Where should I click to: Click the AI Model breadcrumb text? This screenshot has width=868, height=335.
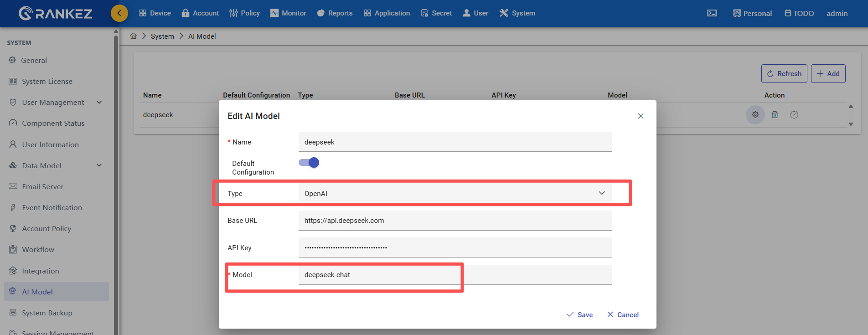tap(202, 36)
